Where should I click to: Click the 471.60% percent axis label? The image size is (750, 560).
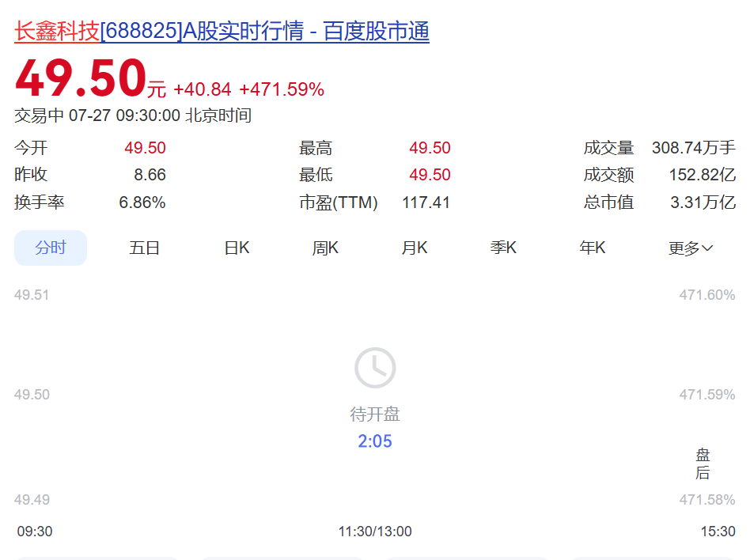(x=707, y=294)
